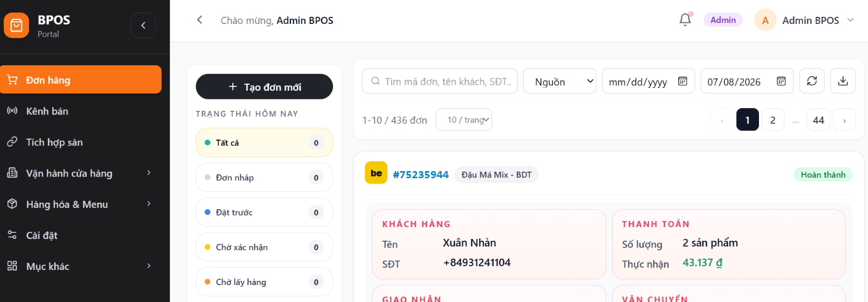Viewport: 868px width, 302px height.
Task: Click the refresh orders icon
Action: pyautogui.click(x=812, y=81)
